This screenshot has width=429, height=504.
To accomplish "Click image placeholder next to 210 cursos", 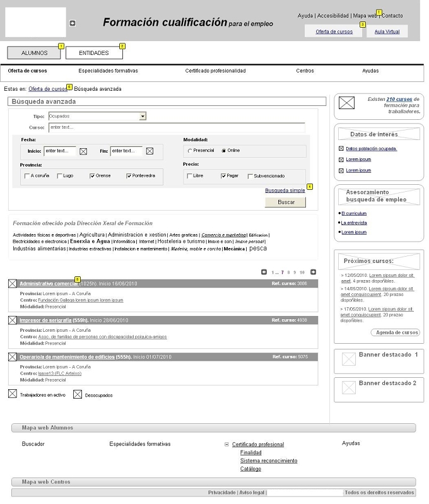I will coord(347,103).
